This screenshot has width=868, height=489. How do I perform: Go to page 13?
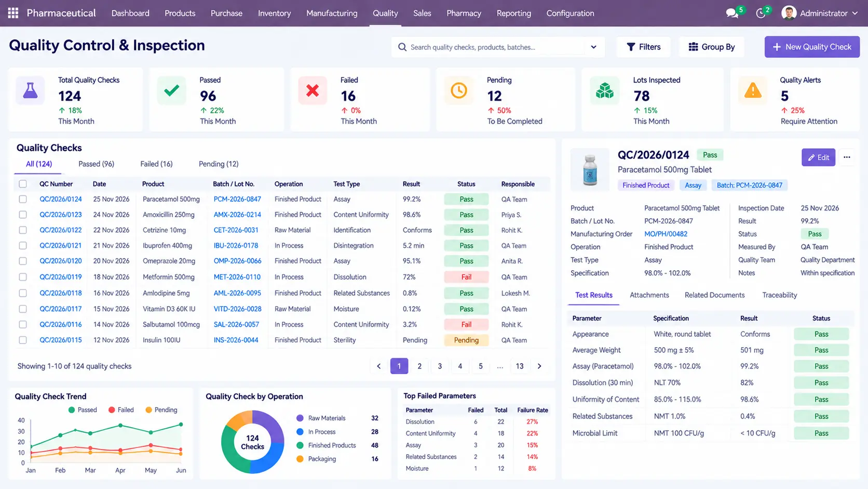519,366
